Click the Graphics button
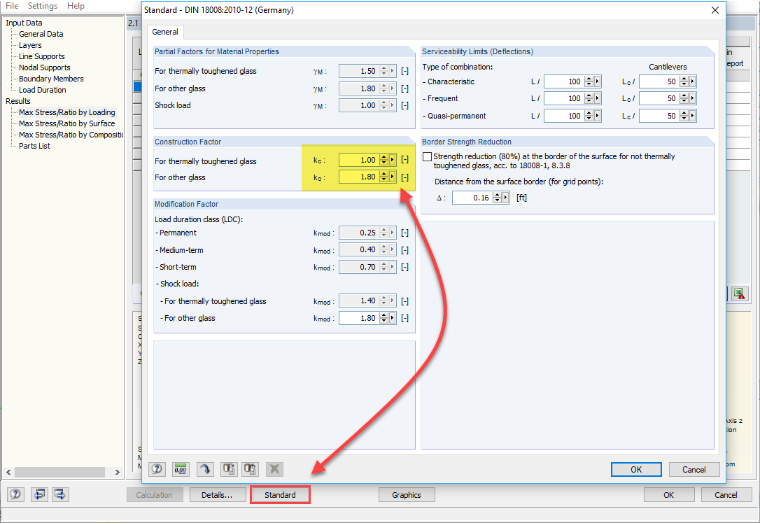 pyautogui.click(x=406, y=495)
